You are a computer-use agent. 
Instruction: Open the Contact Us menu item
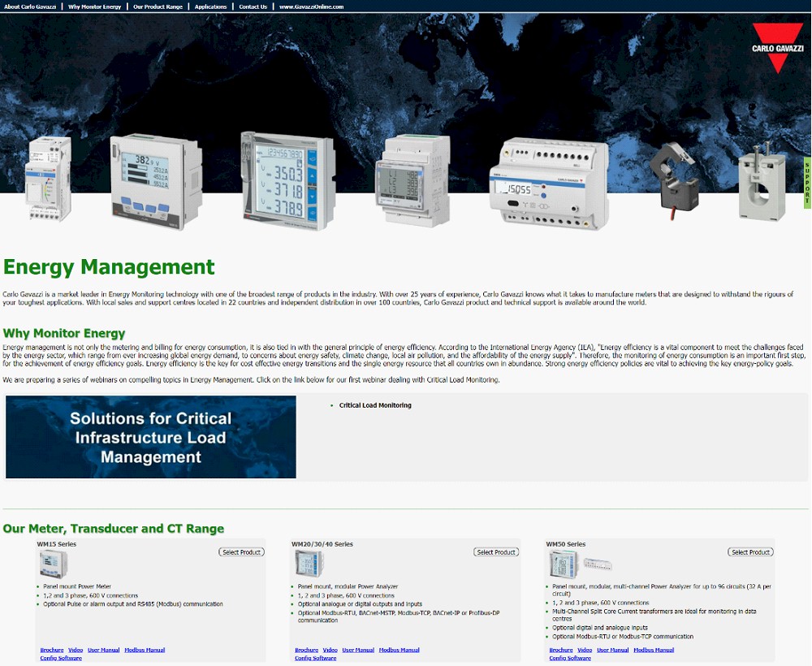click(x=253, y=6)
